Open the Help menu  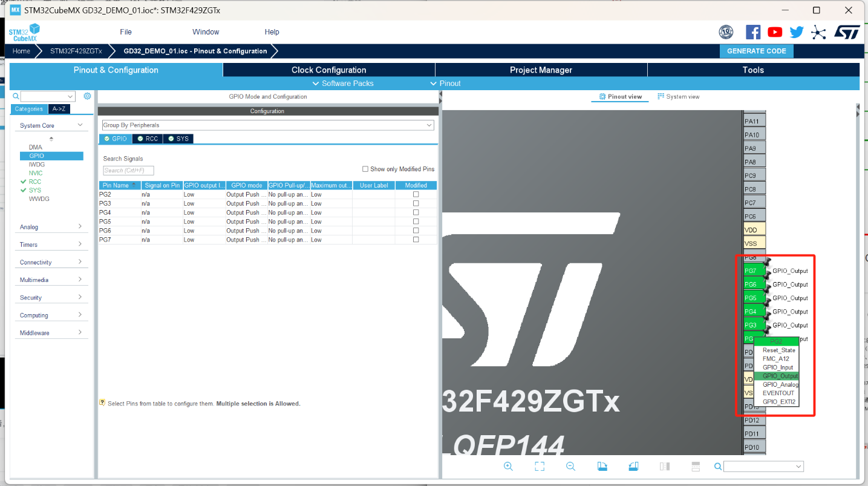pyautogui.click(x=272, y=32)
